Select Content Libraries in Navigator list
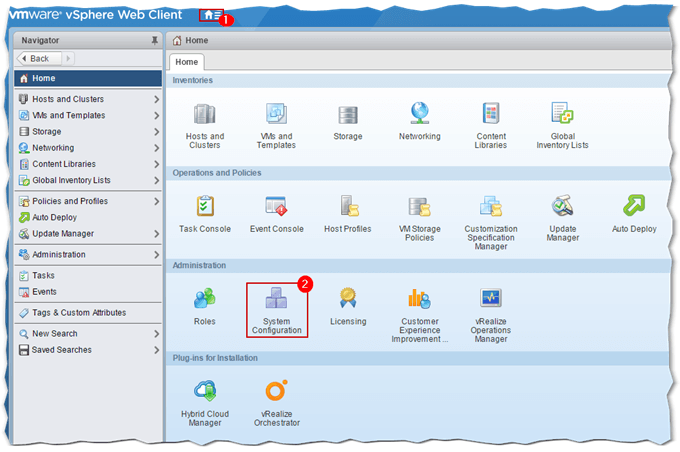 click(88, 164)
